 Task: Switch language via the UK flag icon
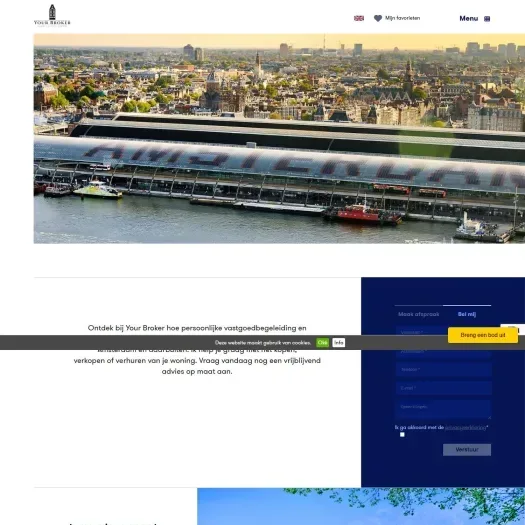point(359,18)
